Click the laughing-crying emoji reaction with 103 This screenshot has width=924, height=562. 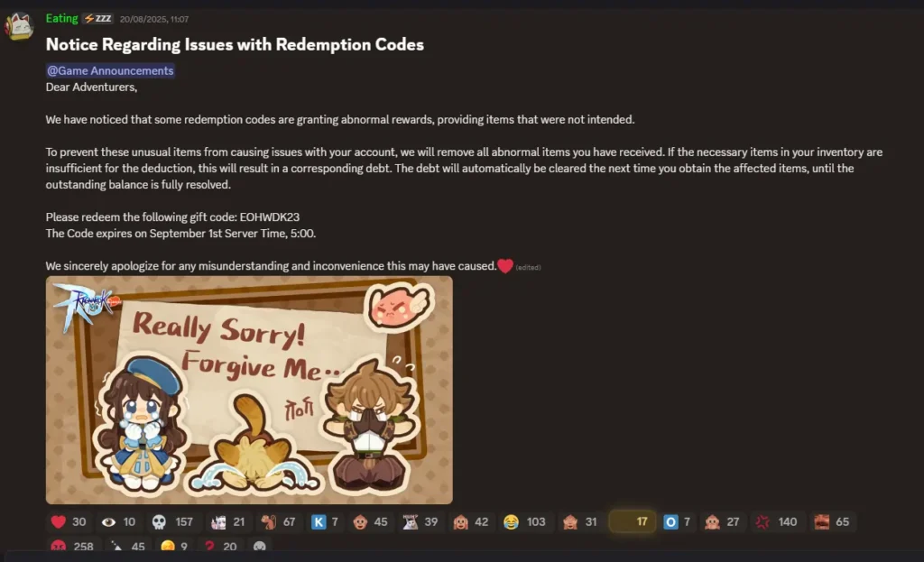(x=524, y=522)
